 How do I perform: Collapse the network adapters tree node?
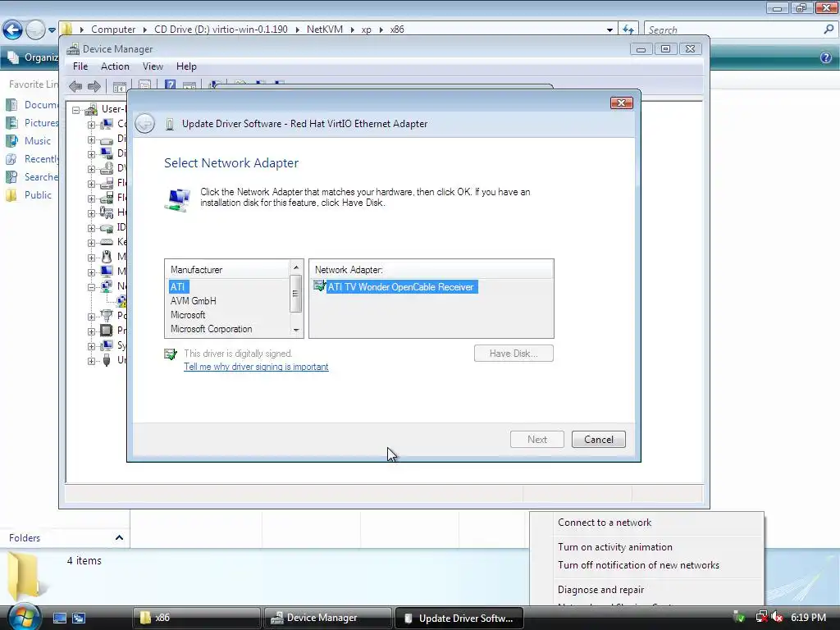(x=92, y=287)
